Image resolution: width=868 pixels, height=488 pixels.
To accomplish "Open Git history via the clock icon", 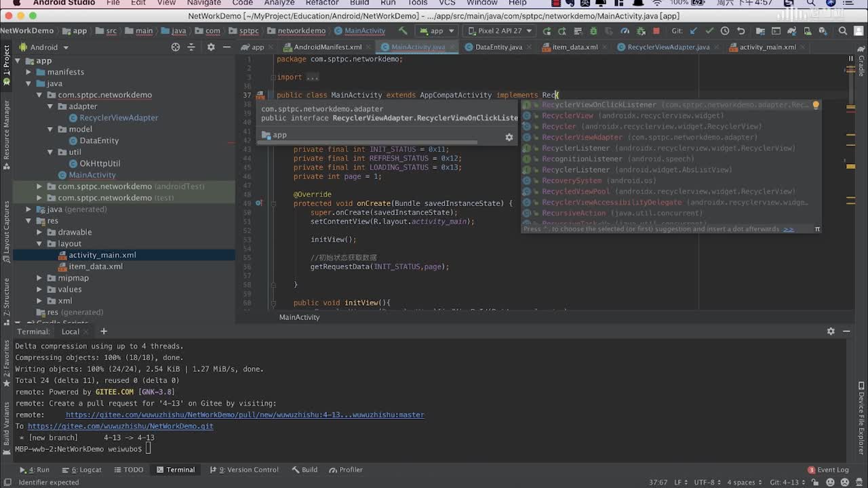I will [x=725, y=30].
